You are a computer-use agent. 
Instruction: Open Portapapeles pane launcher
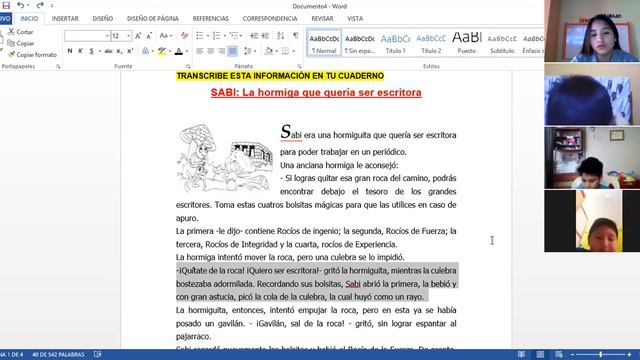(x=58, y=66)
